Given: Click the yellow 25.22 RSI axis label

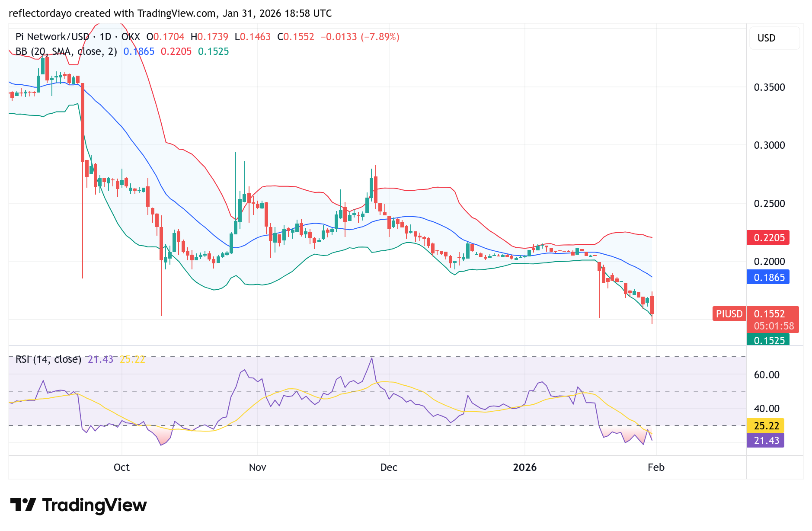Looking at the screenshot, I should (766, 426).
